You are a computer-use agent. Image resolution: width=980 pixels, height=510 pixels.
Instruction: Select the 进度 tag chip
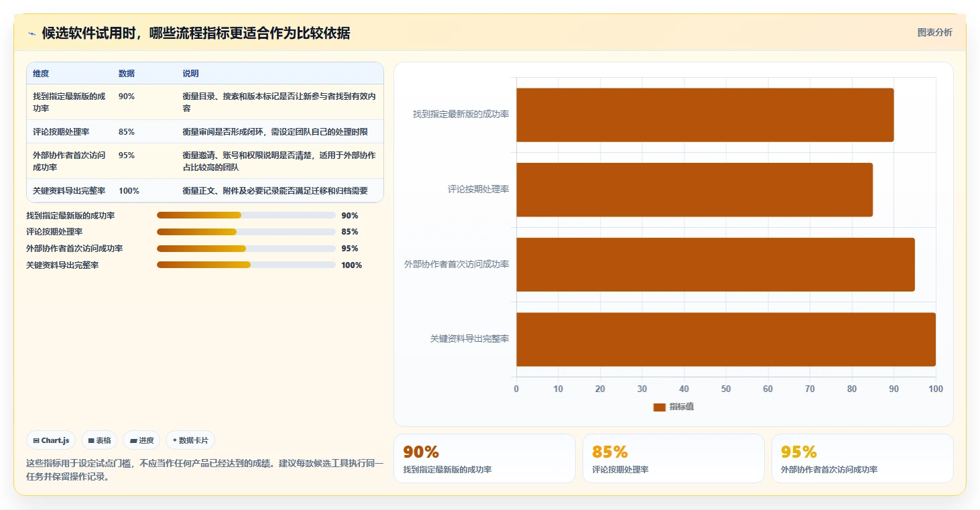click(141, 440)
